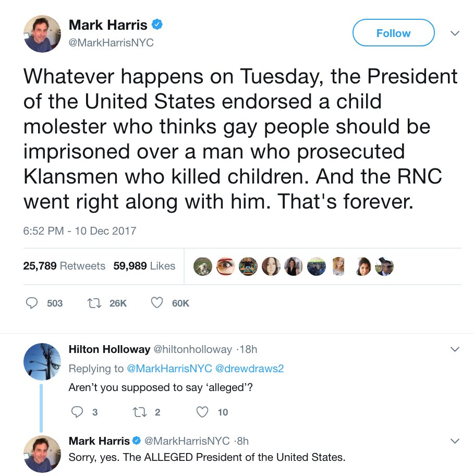
Task: Open more options on Hilton Holloway's tweet
Action: tap(455, 349)
